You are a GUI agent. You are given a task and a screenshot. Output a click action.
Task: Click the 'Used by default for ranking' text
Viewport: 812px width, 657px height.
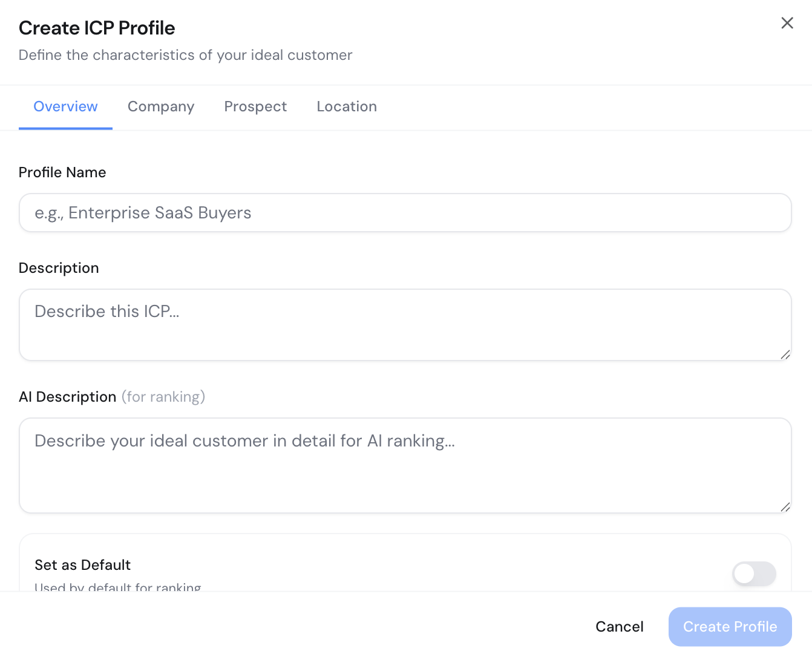(118, 587)
